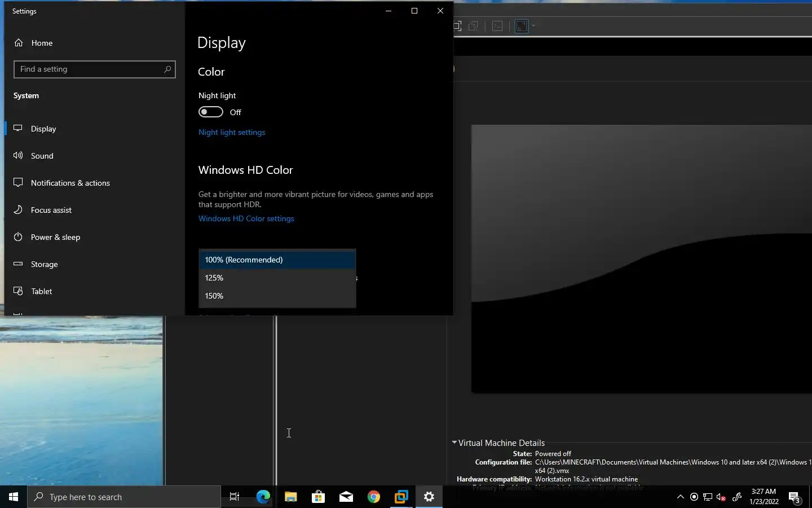Open Windows Ink Workspace pen icon

click(x=736, y=497)
